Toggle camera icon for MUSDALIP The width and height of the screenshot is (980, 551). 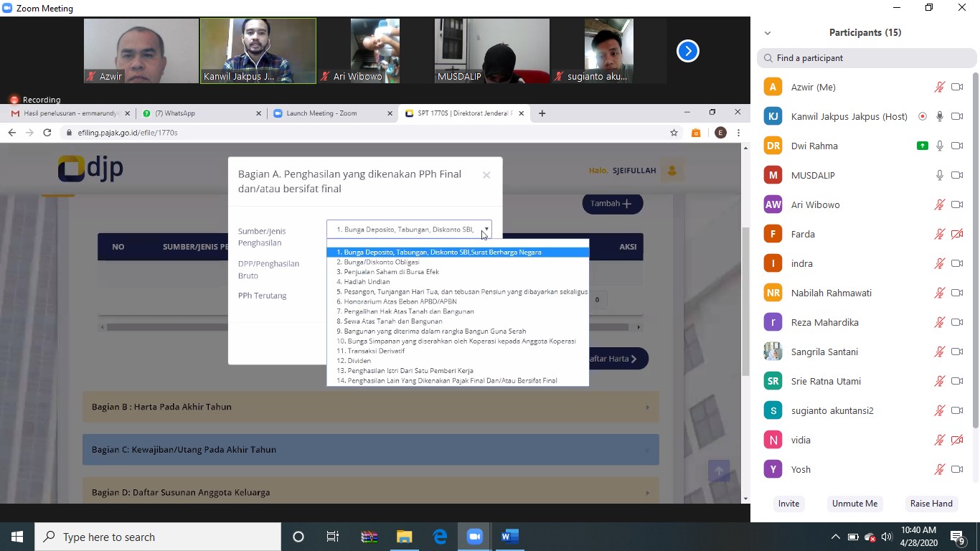(x=957, y=176)
